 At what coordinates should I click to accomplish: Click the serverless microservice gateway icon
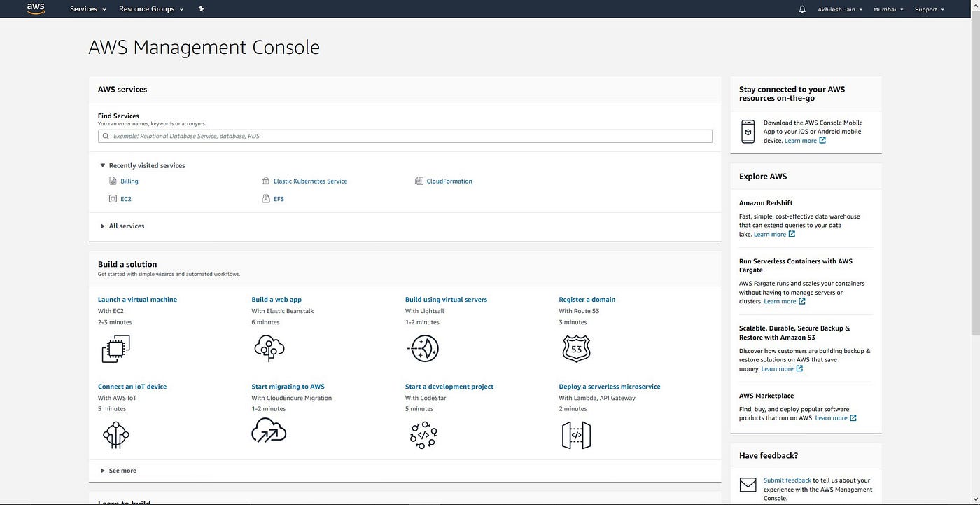pyautogui.click(x=576, y=435)
